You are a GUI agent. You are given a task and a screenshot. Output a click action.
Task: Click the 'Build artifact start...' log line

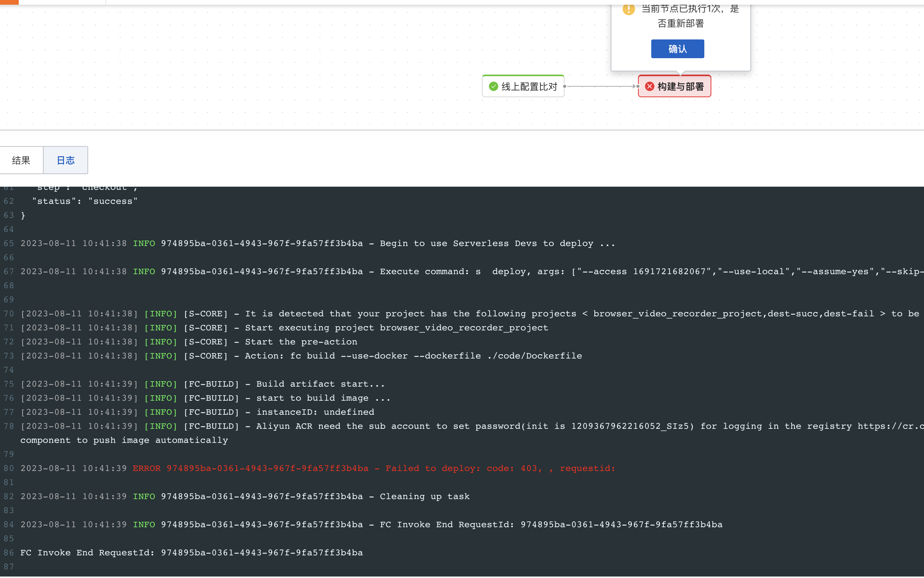203,384
